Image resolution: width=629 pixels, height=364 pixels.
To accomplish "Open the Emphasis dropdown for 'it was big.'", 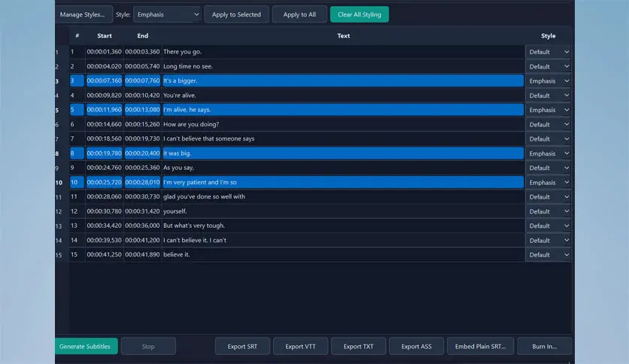I will 548,153.
